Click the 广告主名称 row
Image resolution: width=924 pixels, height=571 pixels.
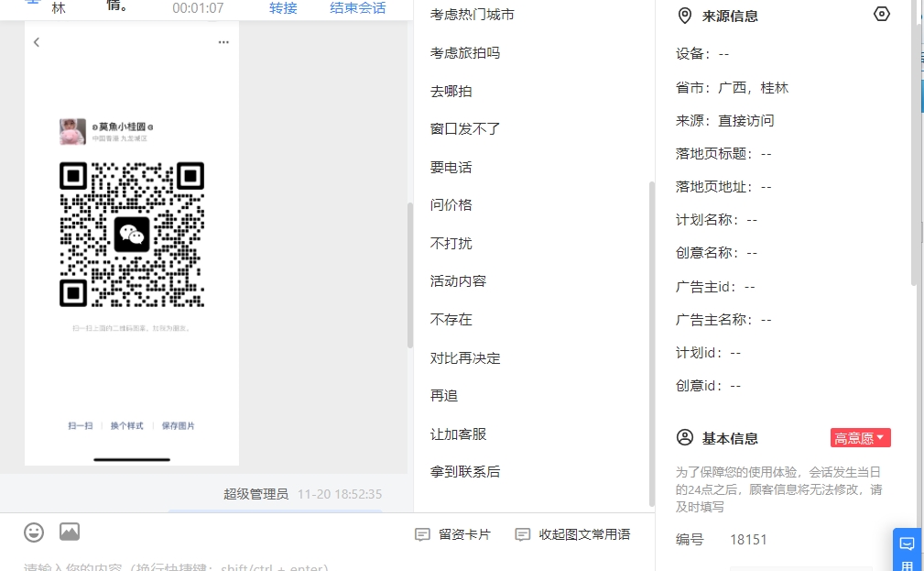coord(723,320)
